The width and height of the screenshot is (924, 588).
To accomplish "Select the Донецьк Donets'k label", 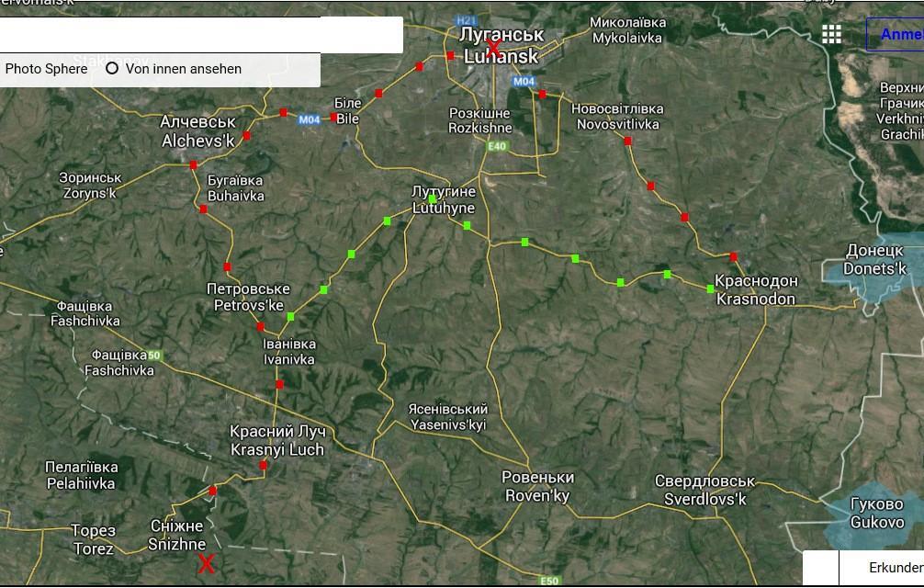I will point(875,260).
